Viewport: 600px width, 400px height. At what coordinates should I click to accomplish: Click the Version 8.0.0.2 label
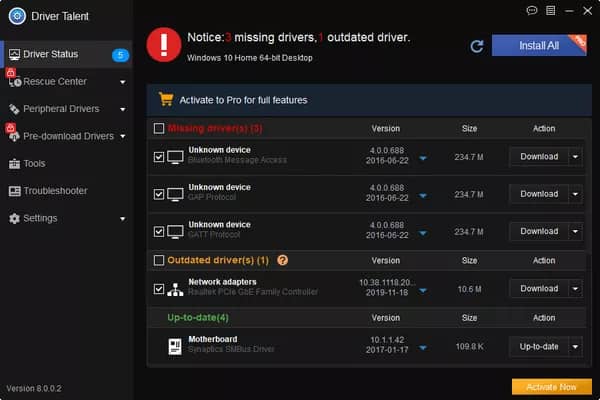click(x=34, y=389)
